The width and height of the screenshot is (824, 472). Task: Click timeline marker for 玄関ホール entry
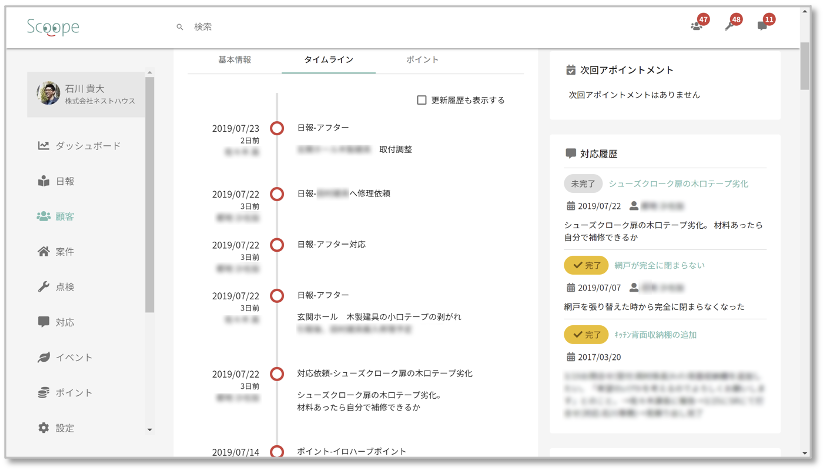coord(277,296)
